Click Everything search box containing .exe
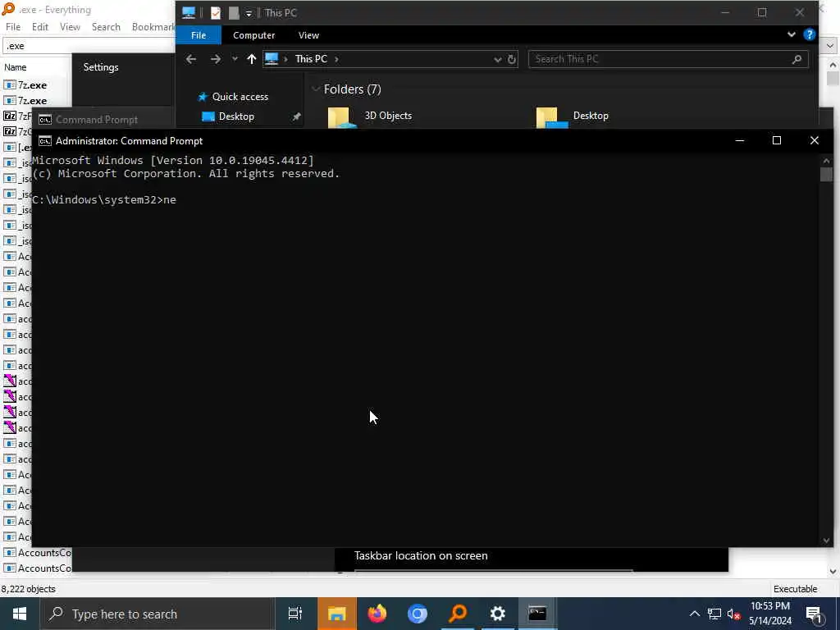840x630 pixels. coord(89,46)
